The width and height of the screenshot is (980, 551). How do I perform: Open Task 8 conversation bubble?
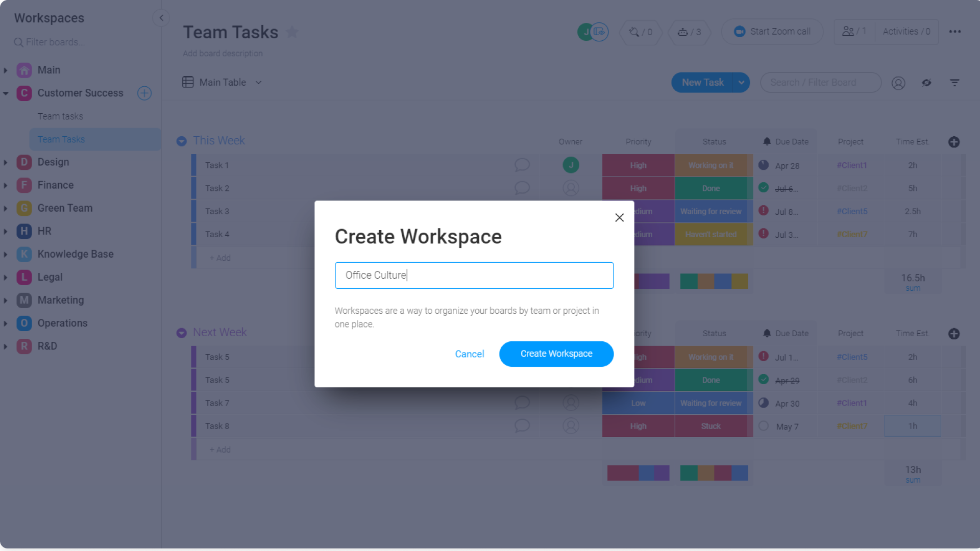point(522,425)
